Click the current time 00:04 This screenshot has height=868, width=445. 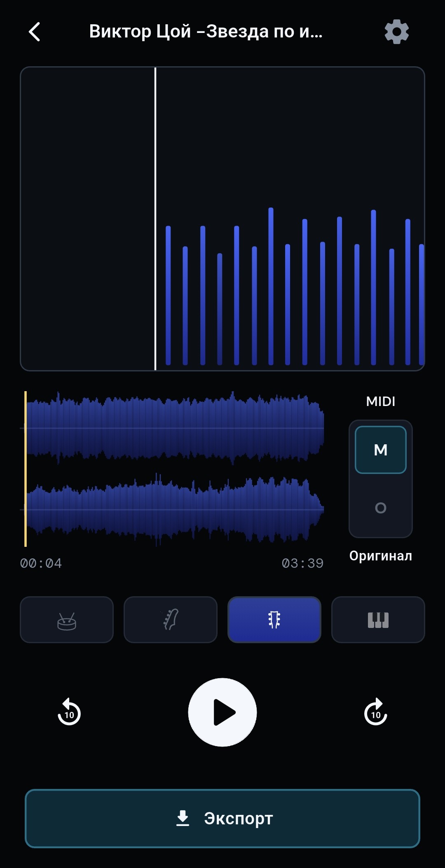[41, 563]
